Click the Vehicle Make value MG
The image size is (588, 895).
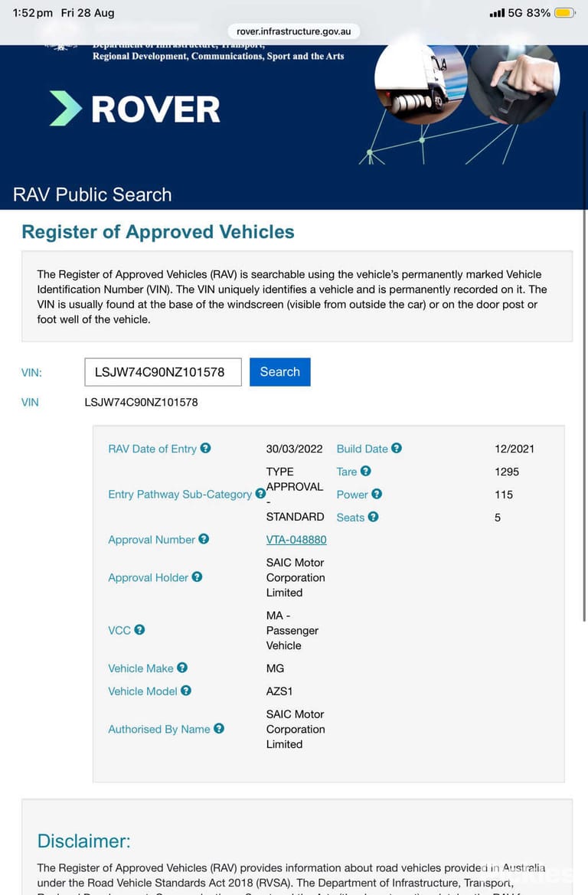(275, 668)
